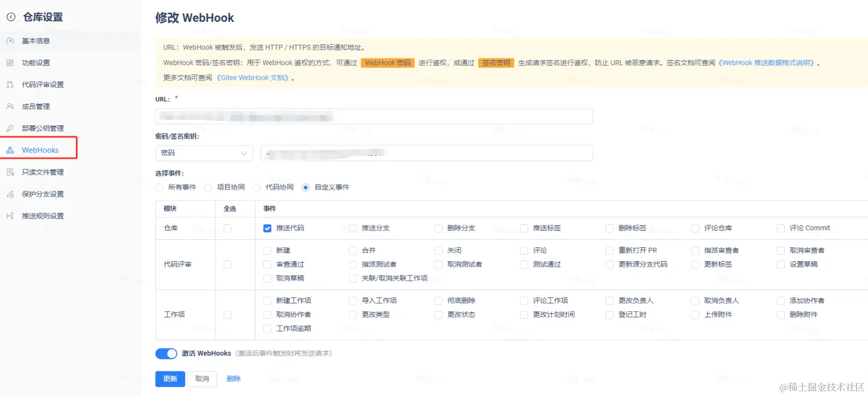Click the back arrow icon beside 仓库设置
The height and width of the screenshot is (396, 868).
click(11, 17)
